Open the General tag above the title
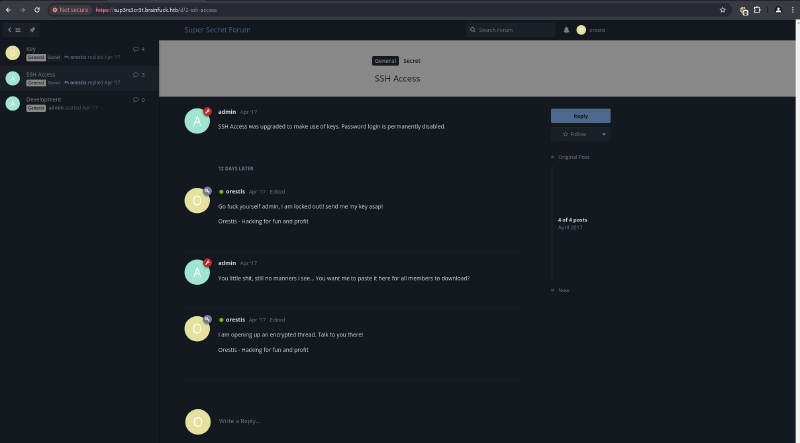 (385, 61)
